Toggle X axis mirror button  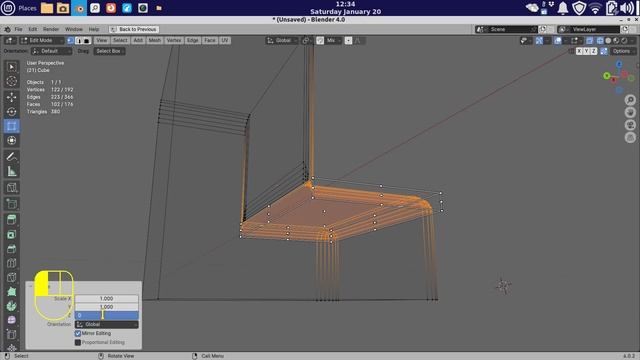click(x=579, y=51)
